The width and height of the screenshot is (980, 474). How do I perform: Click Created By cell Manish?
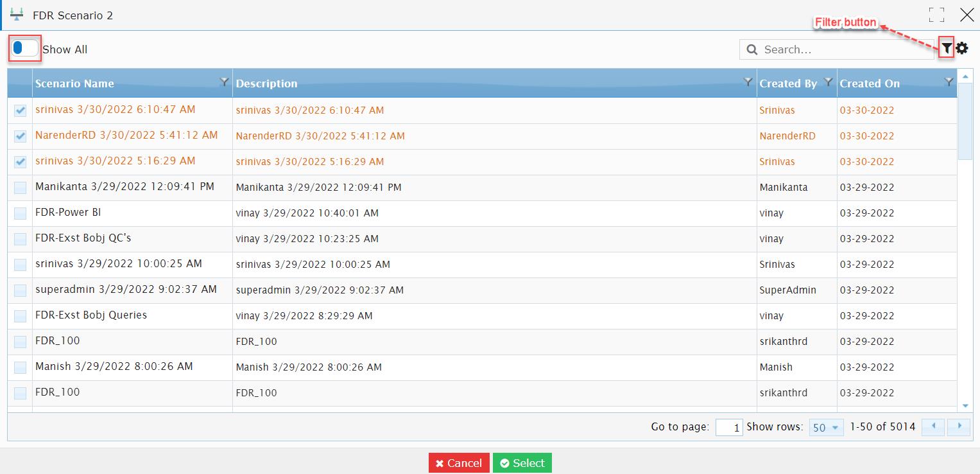(x=776, y=367)
